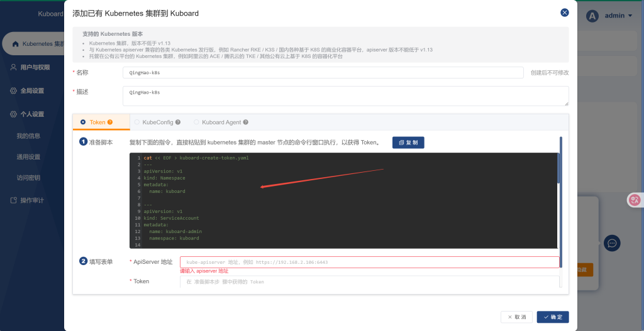Click the dialog's vertical scrollbar

coord(560,163)
